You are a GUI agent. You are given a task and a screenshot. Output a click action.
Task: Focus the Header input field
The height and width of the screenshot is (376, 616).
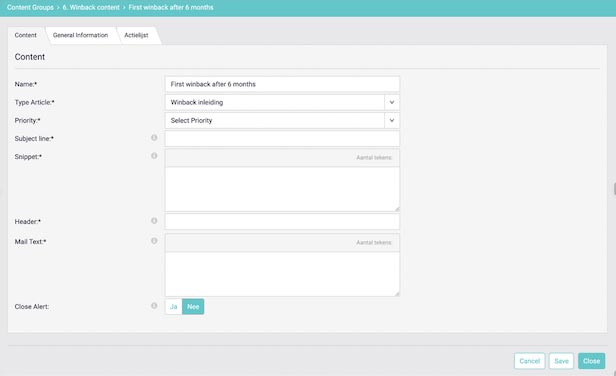[282, 222]
